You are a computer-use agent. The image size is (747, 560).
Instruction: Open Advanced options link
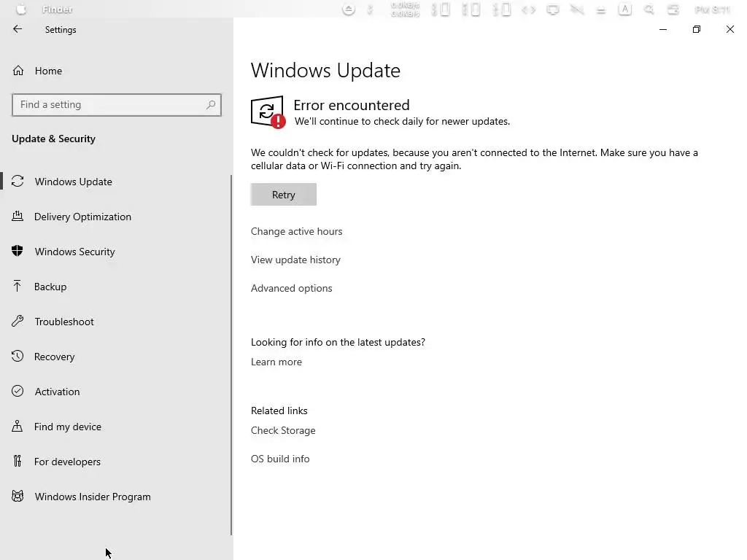point(292,288)
